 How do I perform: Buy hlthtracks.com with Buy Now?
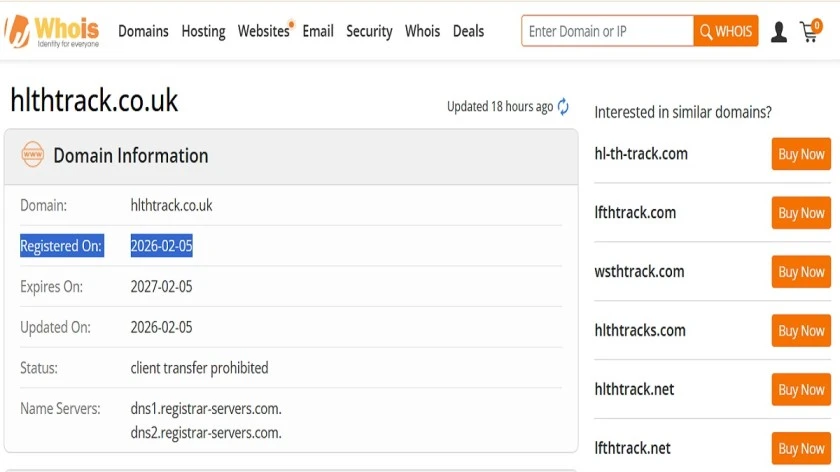801,331
